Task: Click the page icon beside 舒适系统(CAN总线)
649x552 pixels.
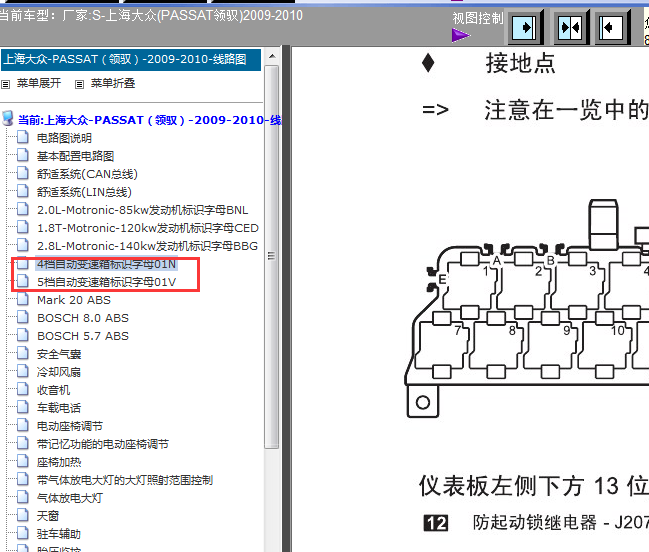Action: 23,173
